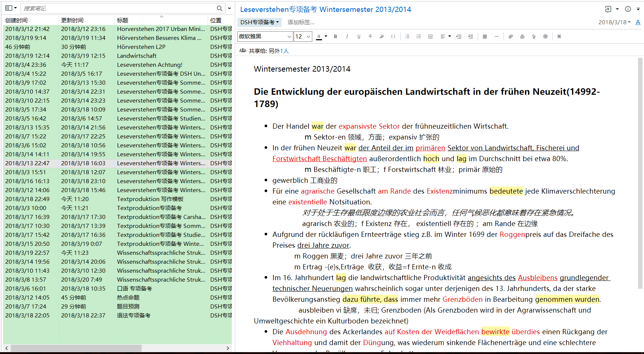The height and width of the screenshot is (354, 644).
Task: Toggle italic formatting in the editor toolbar
Action: click(x=347, y=37)
